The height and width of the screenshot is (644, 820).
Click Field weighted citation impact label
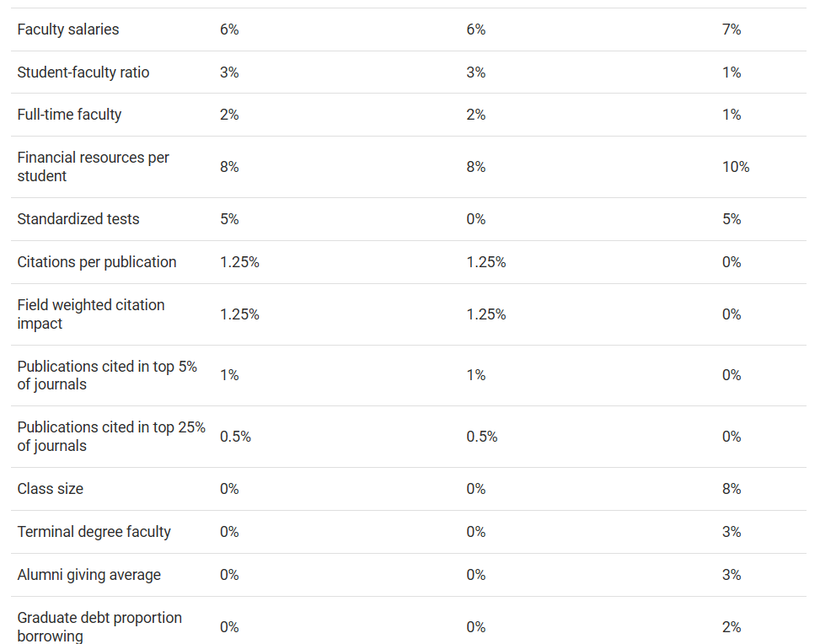[91, 314]
